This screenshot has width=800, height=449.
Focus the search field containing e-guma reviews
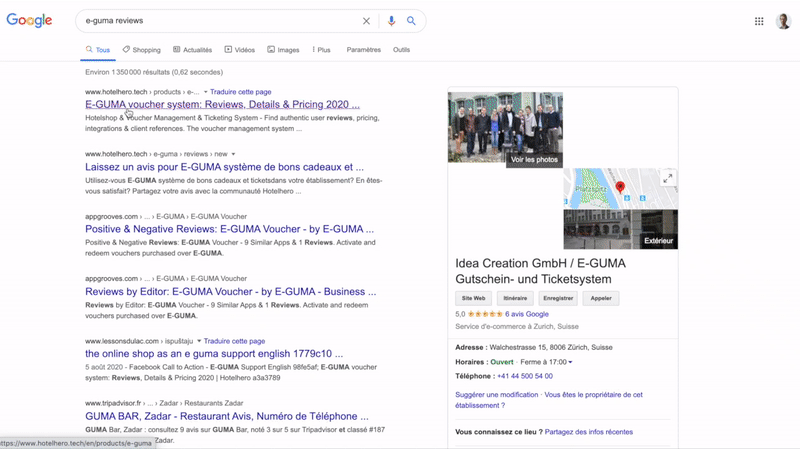[x=219, y=21]
